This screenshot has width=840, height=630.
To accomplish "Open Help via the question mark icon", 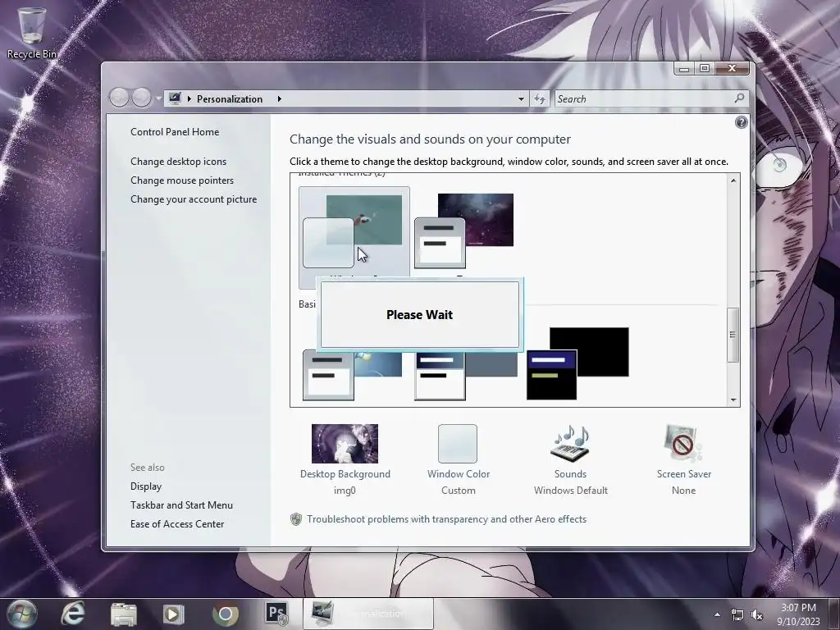I will coord(741,122).
